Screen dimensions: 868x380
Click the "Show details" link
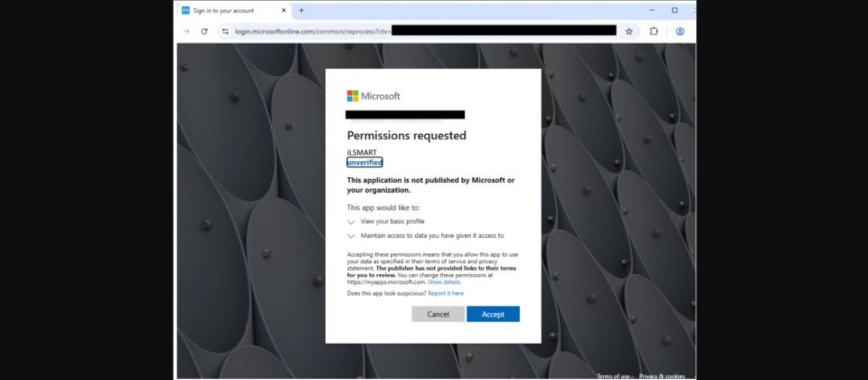click(444, 282)
